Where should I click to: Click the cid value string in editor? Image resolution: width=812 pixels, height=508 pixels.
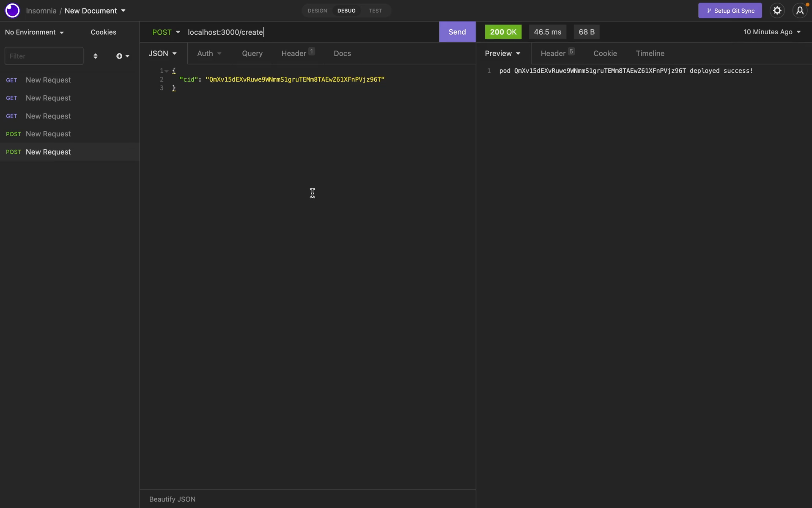[295, 80]
